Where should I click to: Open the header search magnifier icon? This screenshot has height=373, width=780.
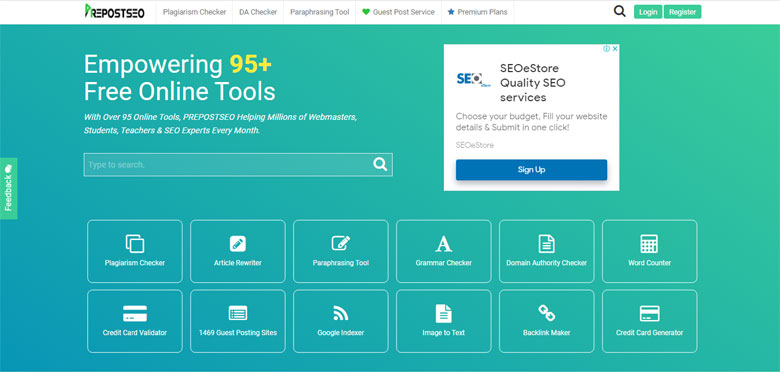point(619,11)
